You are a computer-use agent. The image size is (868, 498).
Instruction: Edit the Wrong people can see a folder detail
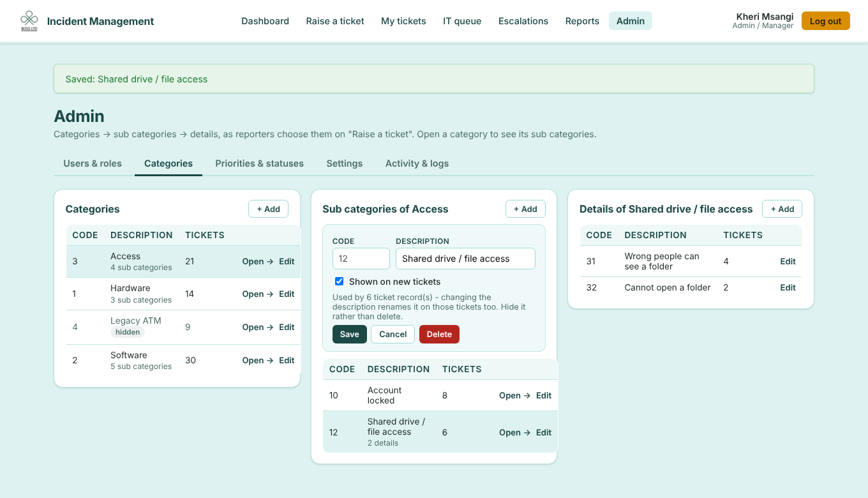tap(788, 261)
